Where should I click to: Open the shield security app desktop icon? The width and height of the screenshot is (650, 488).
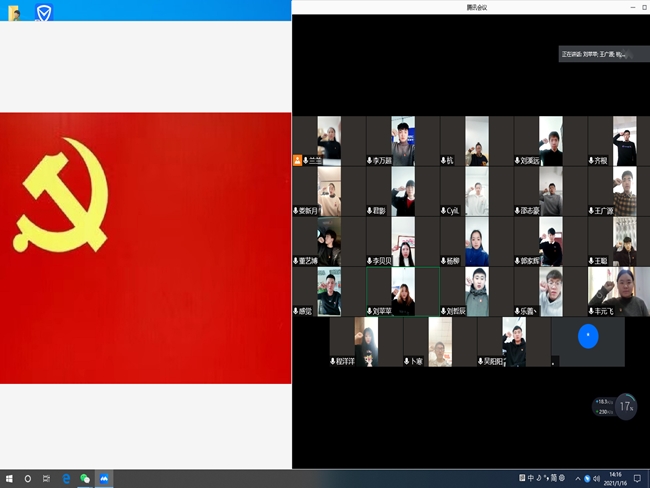(44, 12)
